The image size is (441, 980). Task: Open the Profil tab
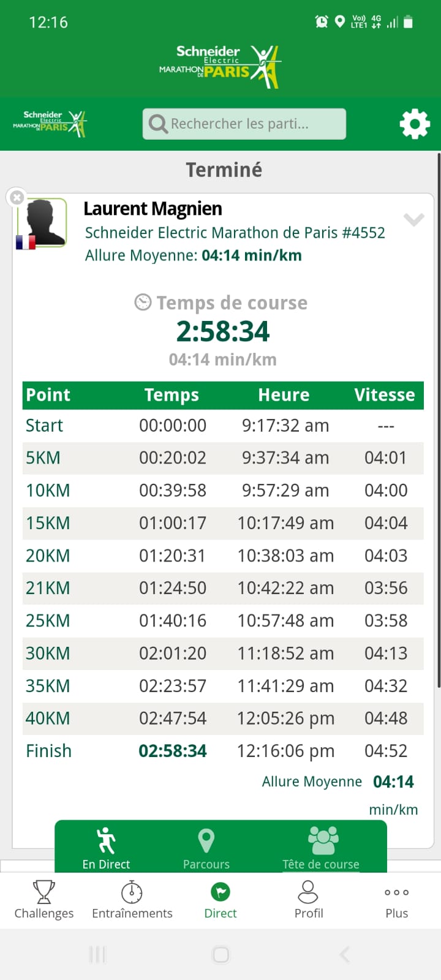pyautogui.click(x=309, y=900)
